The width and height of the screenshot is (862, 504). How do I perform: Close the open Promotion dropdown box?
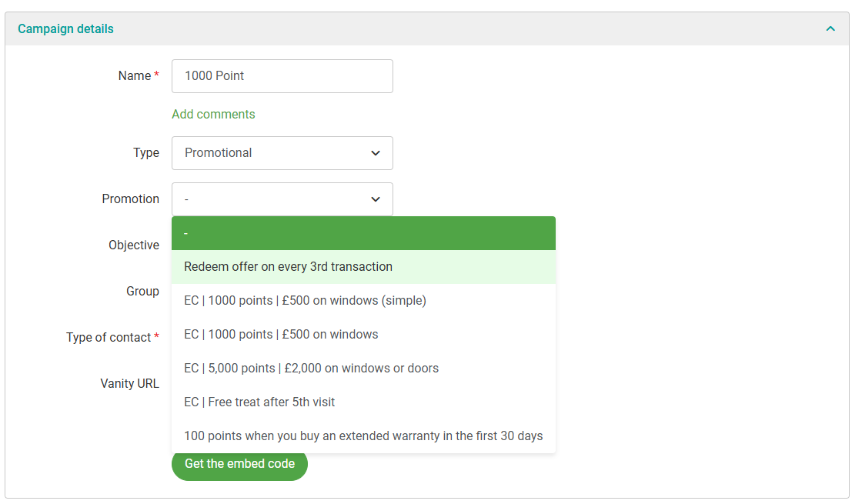pos(282,199)
